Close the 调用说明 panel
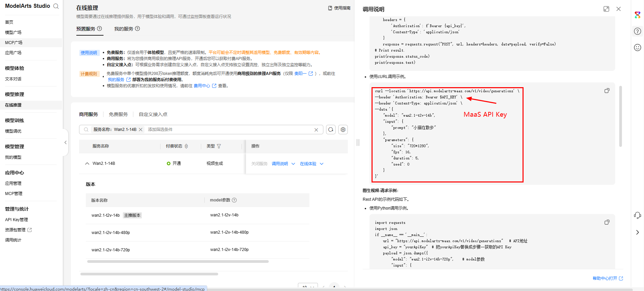 pos(619,9)
